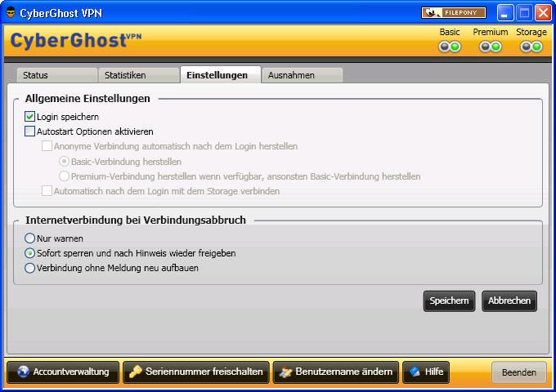Click the CyberGhost VPN logo
556x392 pixels.
[x=76, y=40]
